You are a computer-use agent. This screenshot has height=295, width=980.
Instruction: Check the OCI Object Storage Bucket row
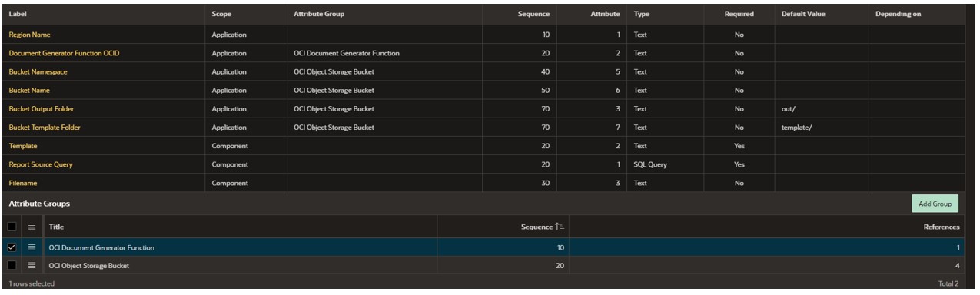[12, 266]
